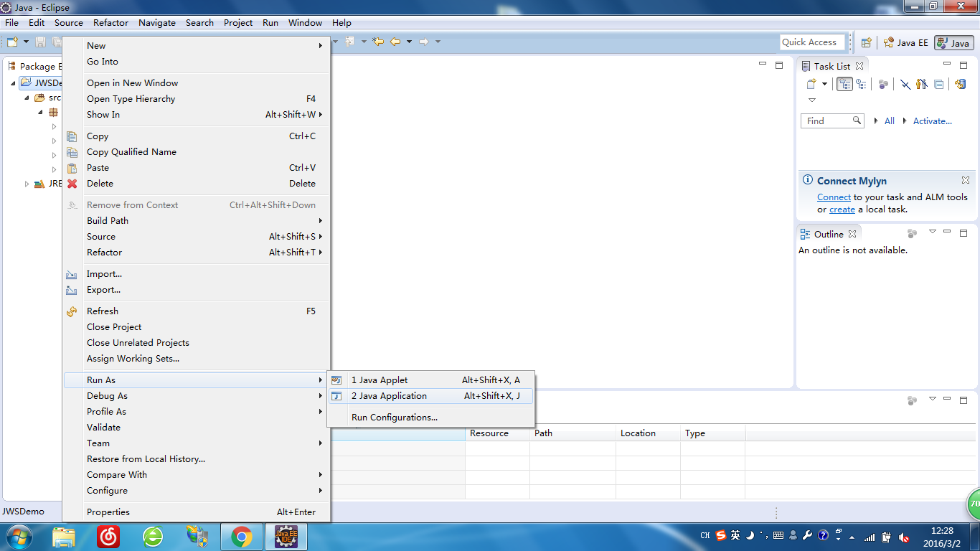Open the New Task dropdown arrow
Screen dimensions: 980x551
(x=824, y=84)
